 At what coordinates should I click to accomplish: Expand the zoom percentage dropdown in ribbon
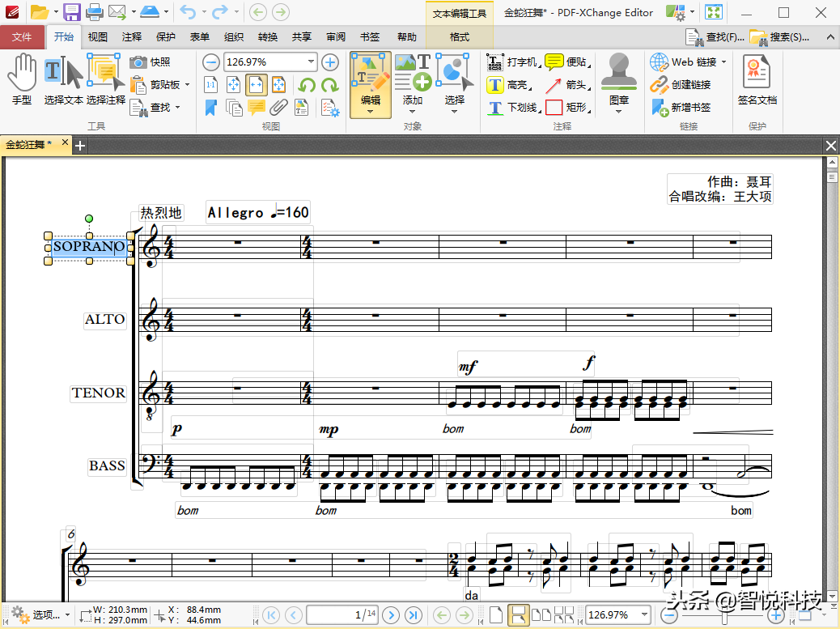[311, 62]
